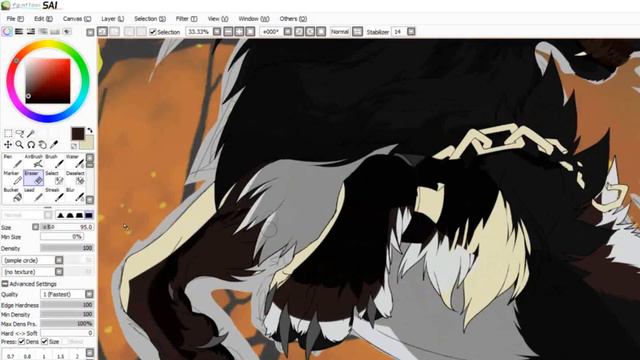Image resolution: width=640 pixels, height=360 pixels.
Task: Choose the sharpest brush edge shape
Action: click(x=60, y=215)
